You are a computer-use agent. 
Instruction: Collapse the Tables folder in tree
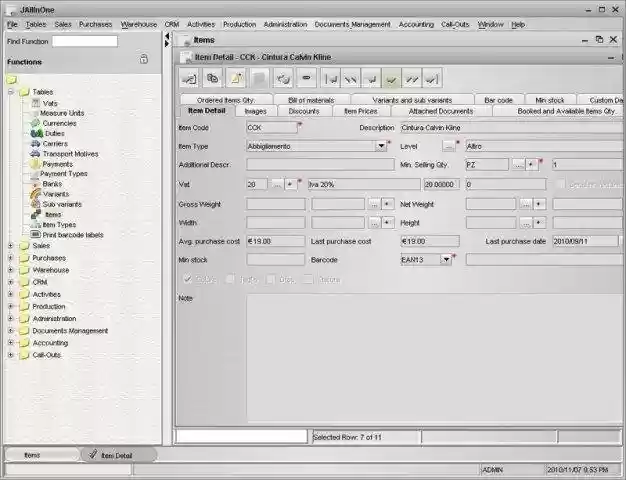tap(11, 92)
